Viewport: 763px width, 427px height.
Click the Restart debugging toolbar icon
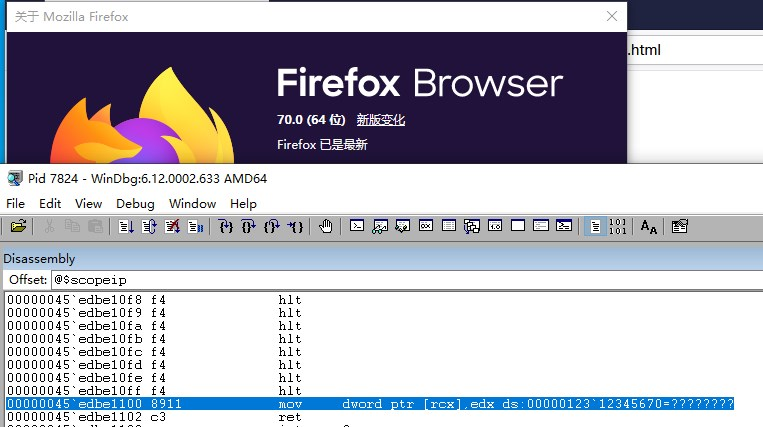tap(149, 227)
